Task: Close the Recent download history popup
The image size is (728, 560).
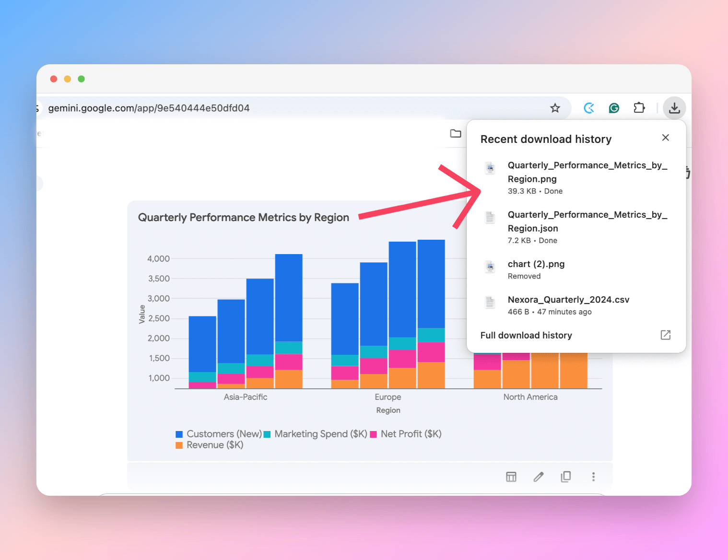Action: tap(665, 138)
